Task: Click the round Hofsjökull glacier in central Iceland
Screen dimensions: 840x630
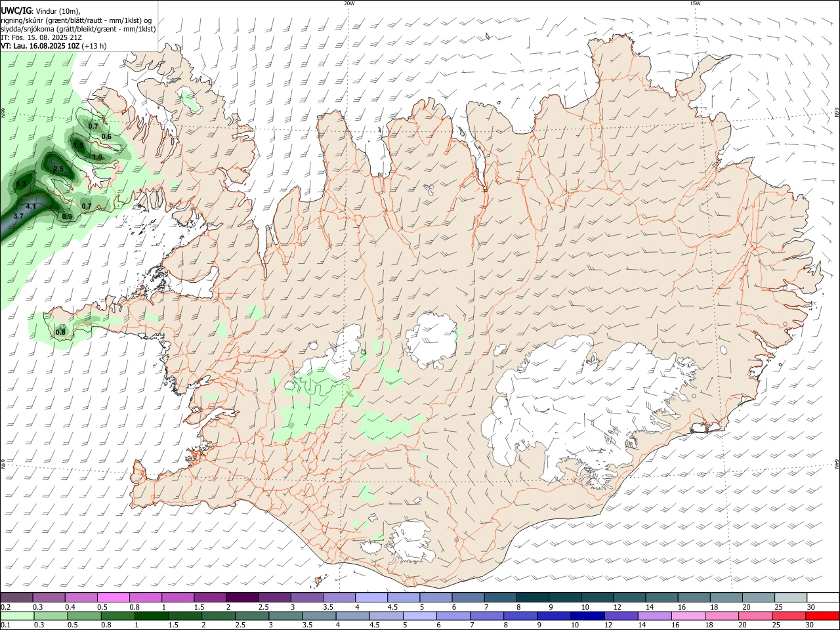Action: 432,341
